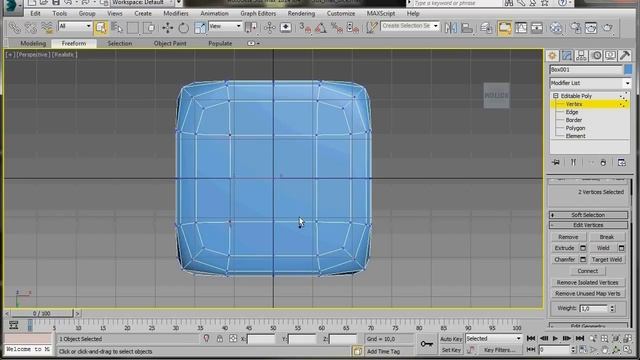
Task: Toggle the Graphite Modeling ribbon icon
Action: click(504, 28)
